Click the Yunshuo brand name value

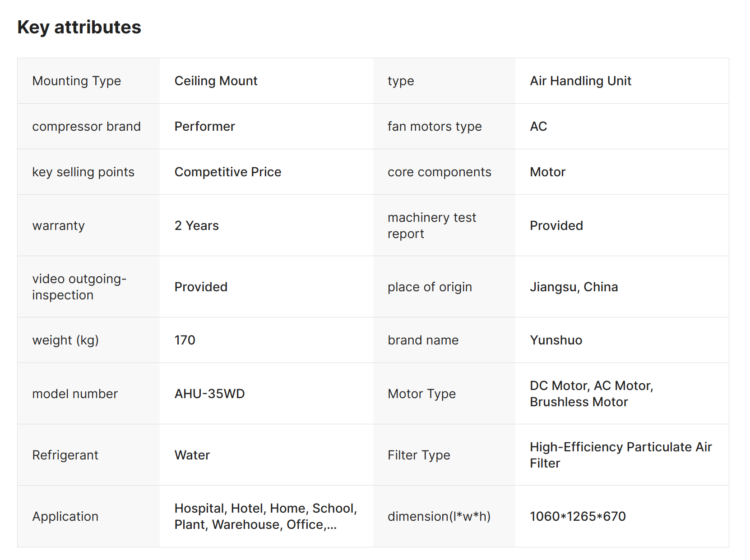click(x=556, y=340)
